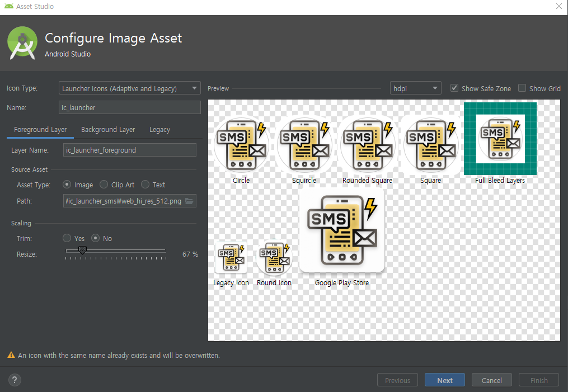Click the Scaling section label

pos(21,223)
